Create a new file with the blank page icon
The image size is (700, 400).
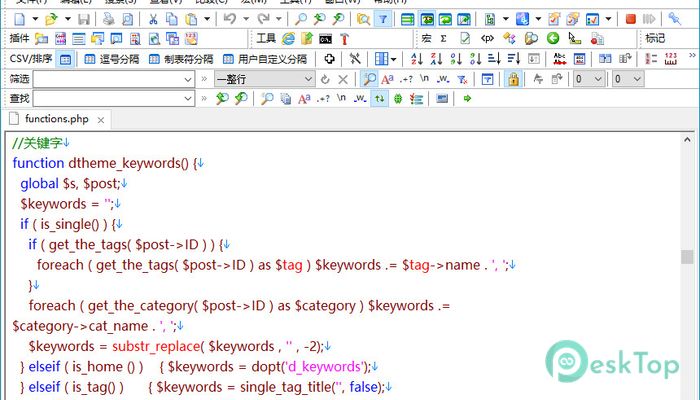(x=19, y=19)
